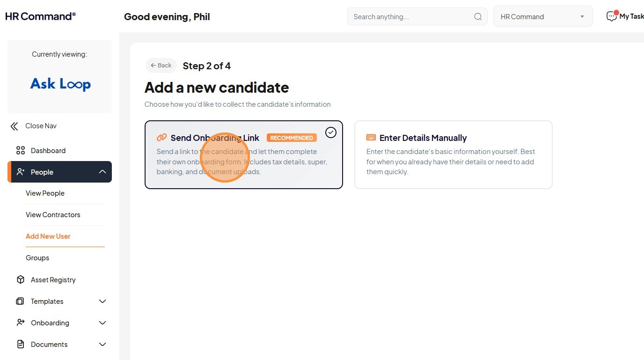Open the My Tasks chat icon
This screenshot has height=360, width=644.
click(611, 16)
